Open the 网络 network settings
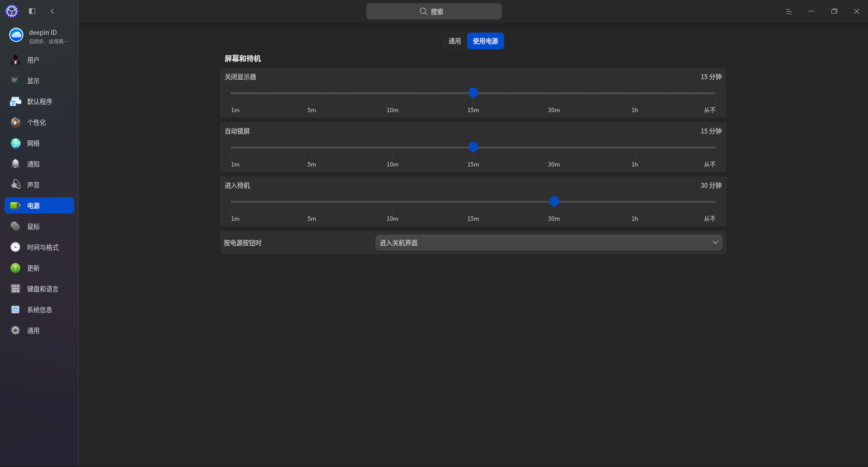Screen dimensions: 868x467 39,143
